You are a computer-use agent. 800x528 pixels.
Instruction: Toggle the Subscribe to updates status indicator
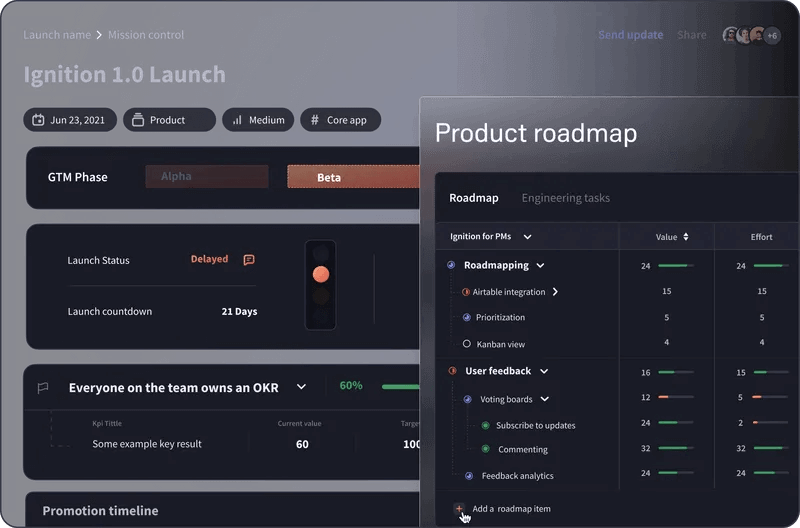point(485,425)
